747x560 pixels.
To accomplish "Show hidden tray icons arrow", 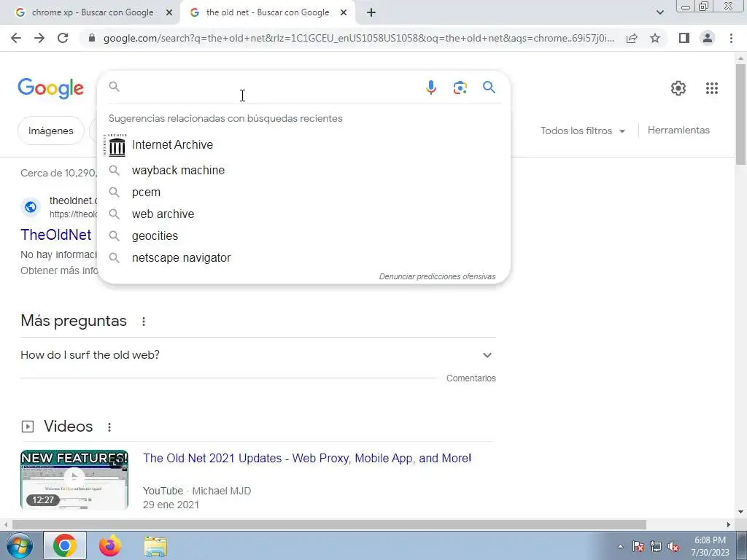I will click(620, 547).
